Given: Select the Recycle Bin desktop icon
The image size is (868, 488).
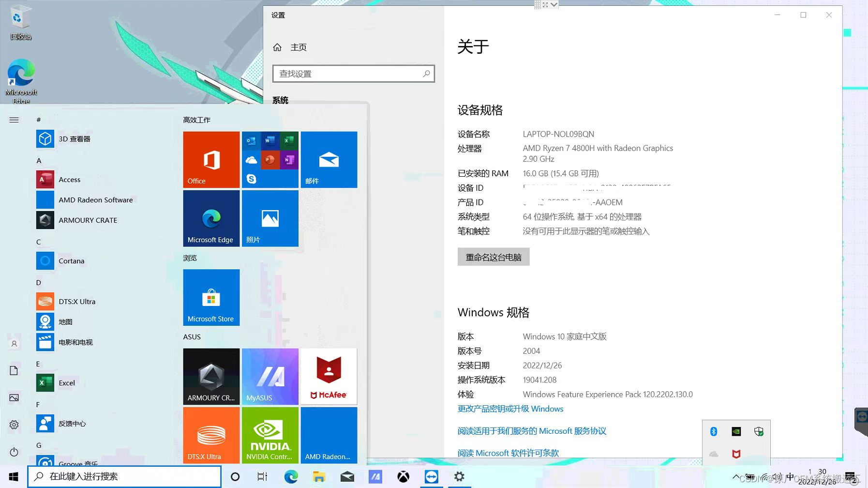Looking at the screenshot, I should pyautogui.click(x=21, y=22).
